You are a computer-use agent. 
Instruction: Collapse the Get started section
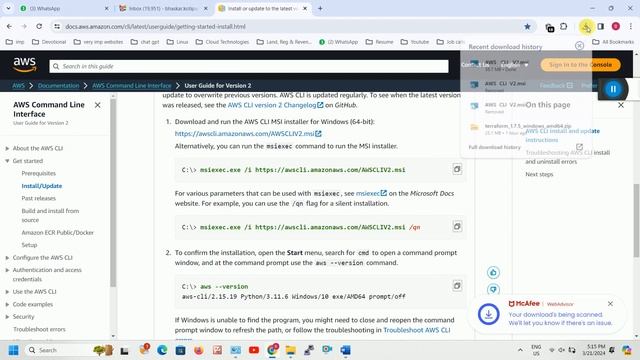point(7,161)
